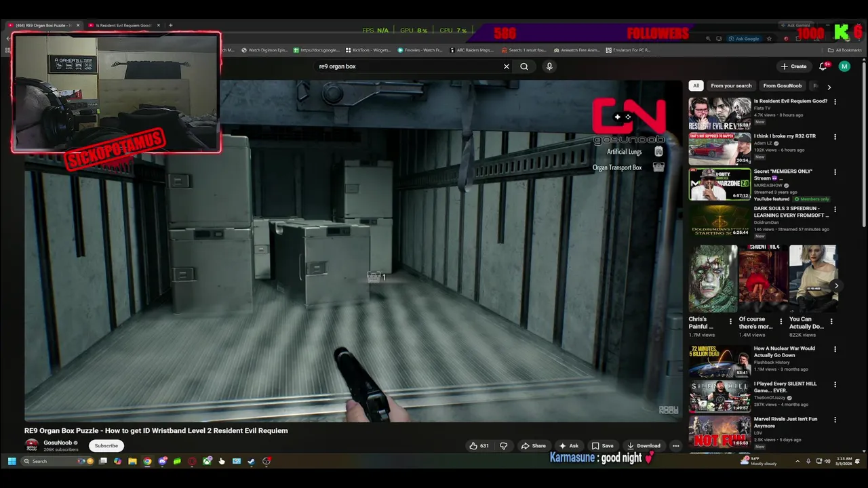The width and height of the screenshot is (868, 488).
Task: Open Windows Start menu
Action: [12, 462]
